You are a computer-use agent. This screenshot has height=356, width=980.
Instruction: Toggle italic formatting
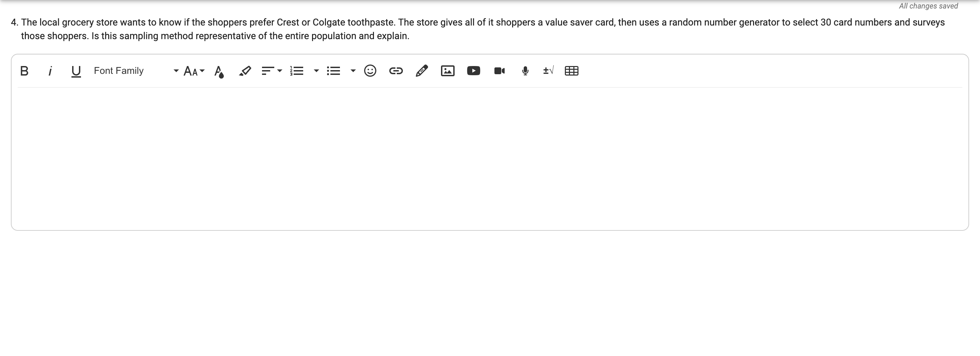point(50,70)
